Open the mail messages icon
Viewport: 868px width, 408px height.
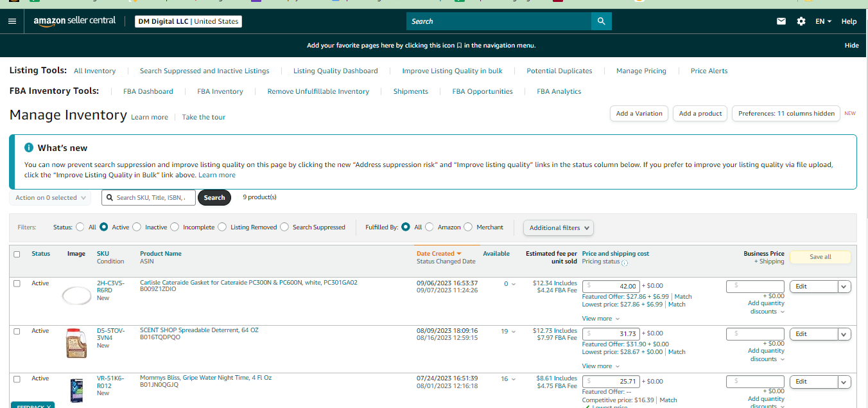pyautogui.click(x=781, y=21)
